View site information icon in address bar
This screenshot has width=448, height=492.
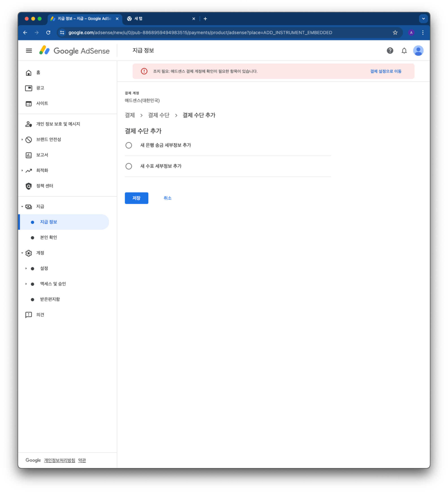pyautogui.click(x=62, y=33)
